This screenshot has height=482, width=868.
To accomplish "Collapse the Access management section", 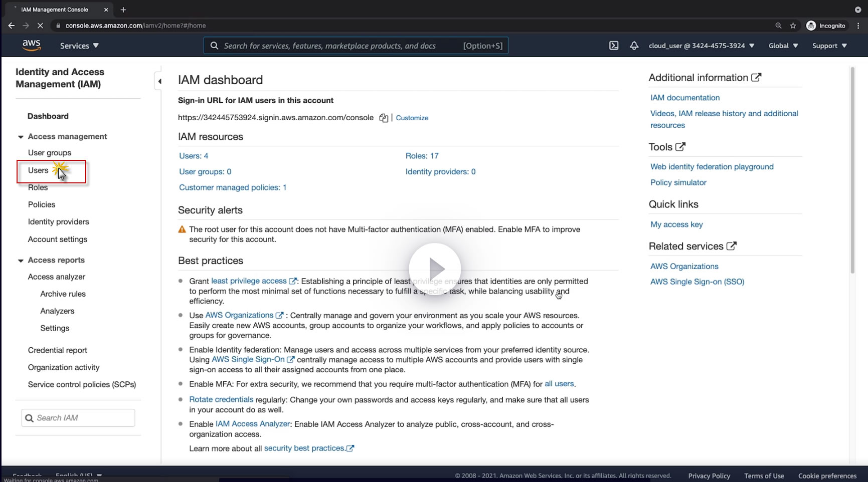I will click(21, 137).
